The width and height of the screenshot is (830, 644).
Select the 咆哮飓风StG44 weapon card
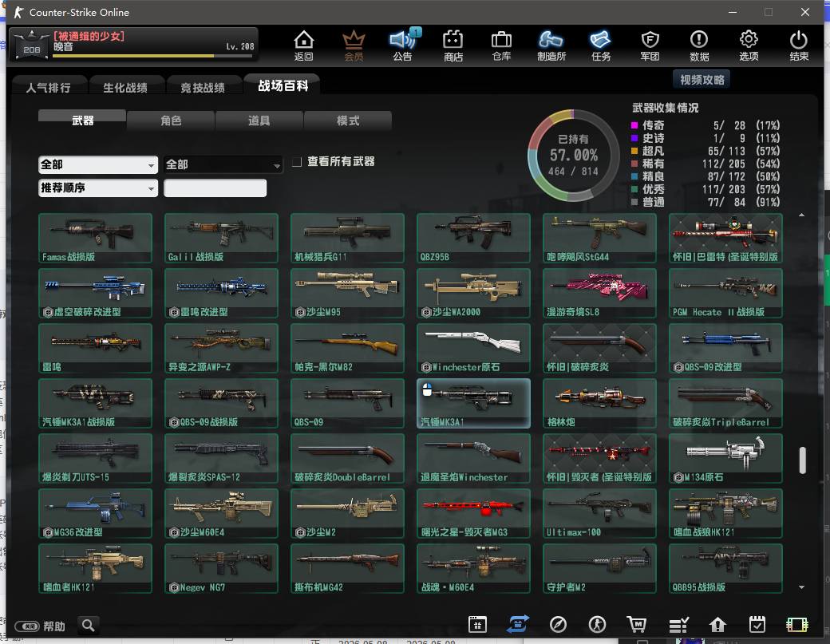point(599,238)
